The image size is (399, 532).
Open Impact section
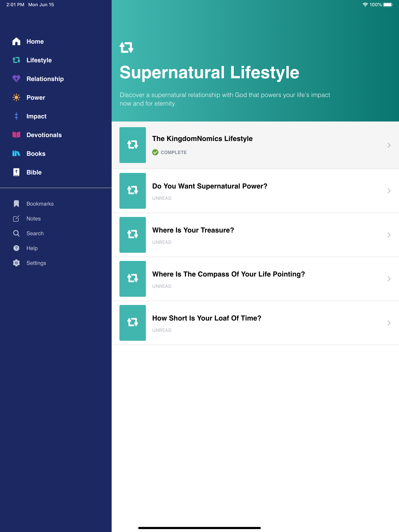(x=36, y=116)
